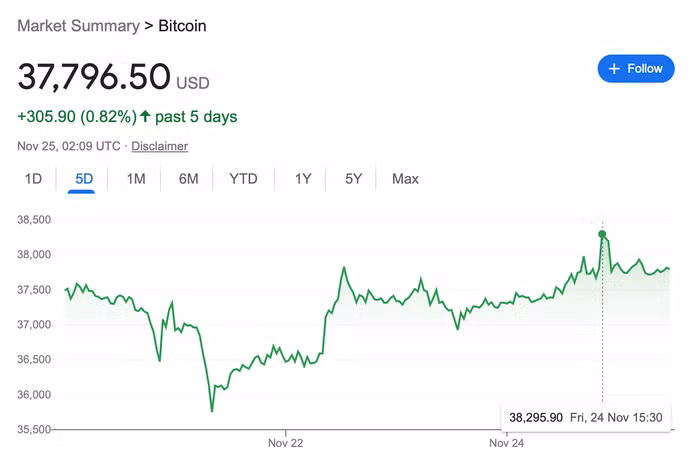This screenshot has height=458, width=700.
Task: Show the Max time range
Action: point(405,179)
